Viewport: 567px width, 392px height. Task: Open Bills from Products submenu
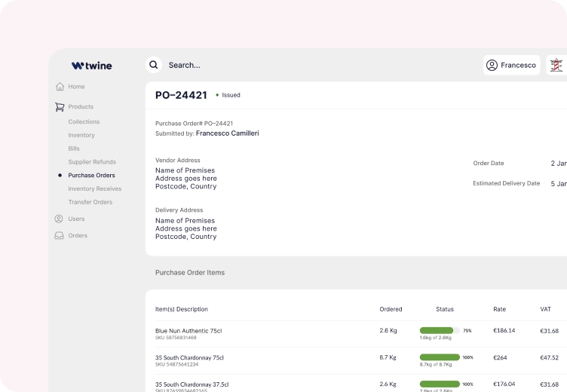coord(74,149)
